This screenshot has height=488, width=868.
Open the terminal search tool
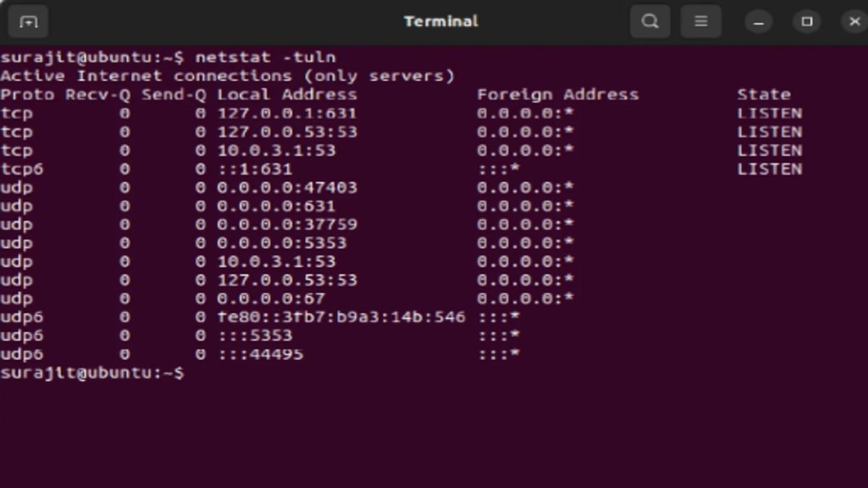650,21
